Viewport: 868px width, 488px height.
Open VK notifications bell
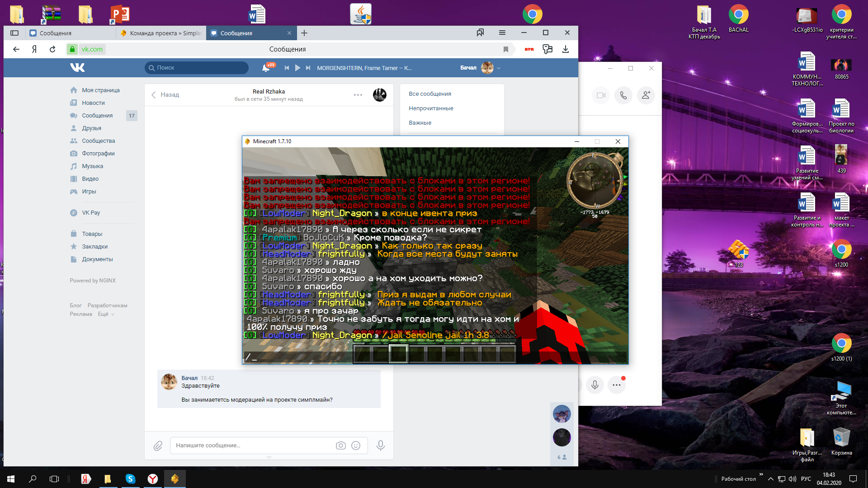point(266,68)
